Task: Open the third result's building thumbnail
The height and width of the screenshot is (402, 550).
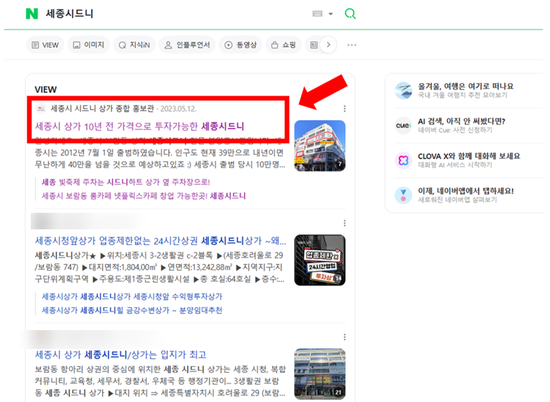Action: [x=320, y=374]
